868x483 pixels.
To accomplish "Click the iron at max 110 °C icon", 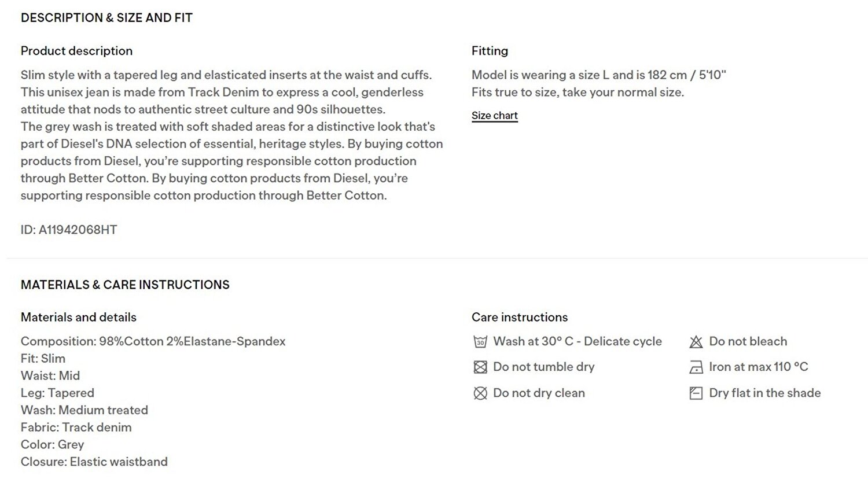I will tap(696, 367).
